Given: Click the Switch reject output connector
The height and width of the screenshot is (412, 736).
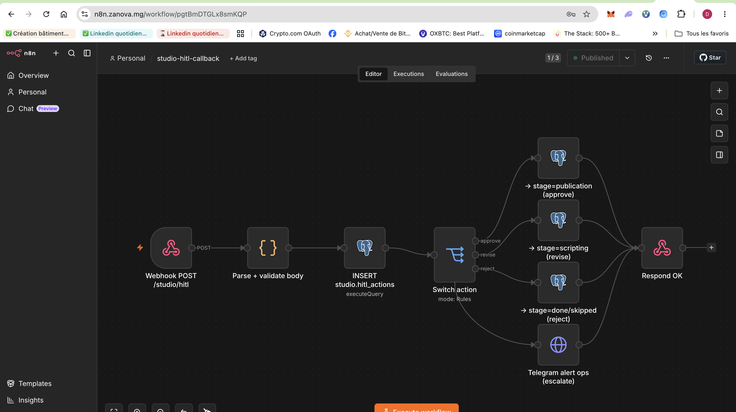Looking at the screenshot, I should (475, 268).
